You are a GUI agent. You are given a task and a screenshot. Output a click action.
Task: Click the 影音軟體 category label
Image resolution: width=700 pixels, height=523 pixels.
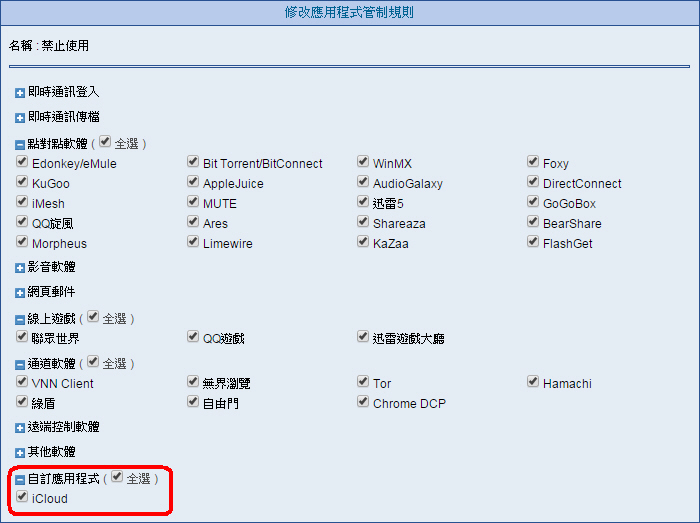click(51, 267)
